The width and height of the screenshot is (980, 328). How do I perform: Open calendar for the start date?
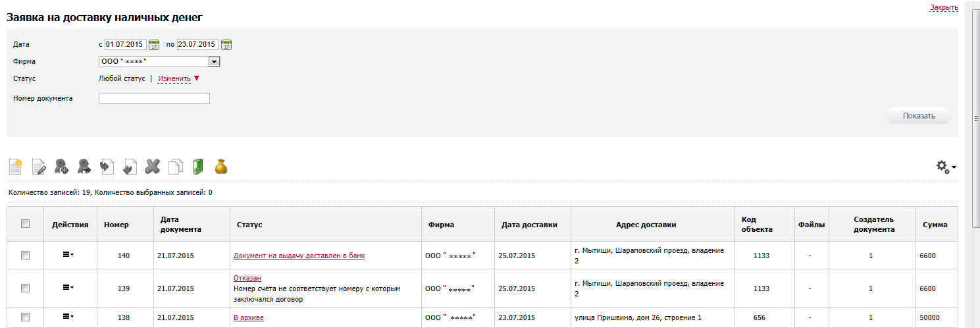pos(154,45)
